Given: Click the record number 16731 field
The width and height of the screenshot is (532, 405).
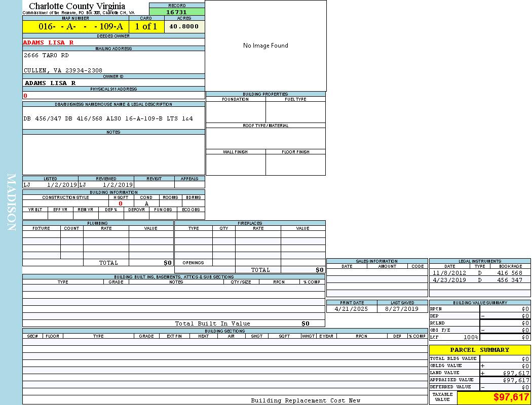Looking at the screenshot, I should (x=177, y=12).
